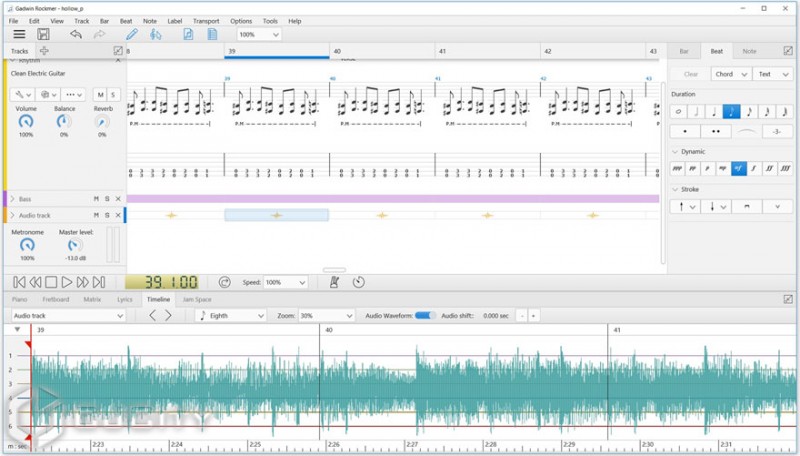Adjust the Volume knob for the guitar track

point(26,121)
